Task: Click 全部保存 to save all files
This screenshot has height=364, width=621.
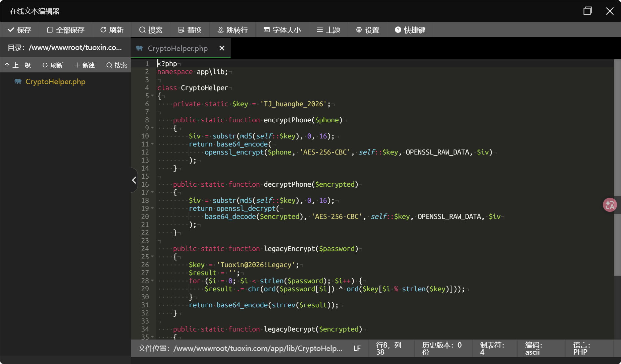Action: 66,30
